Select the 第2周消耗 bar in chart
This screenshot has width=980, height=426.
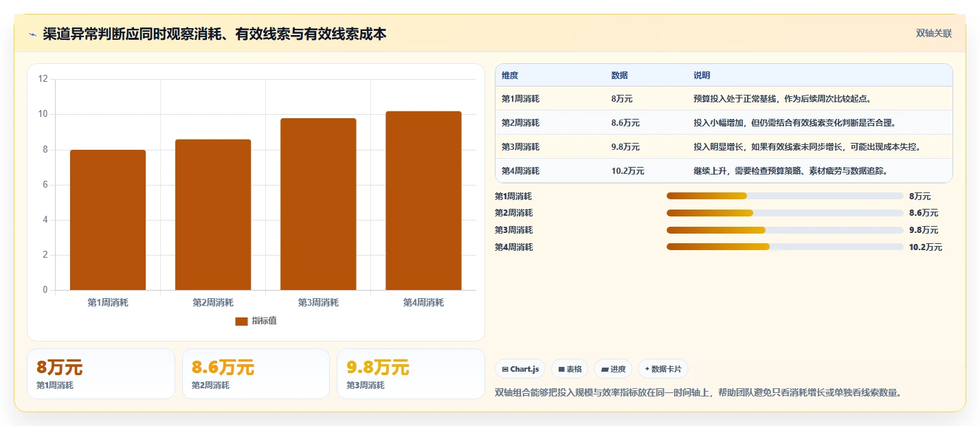pyautogui.click(x=213, y=214)
